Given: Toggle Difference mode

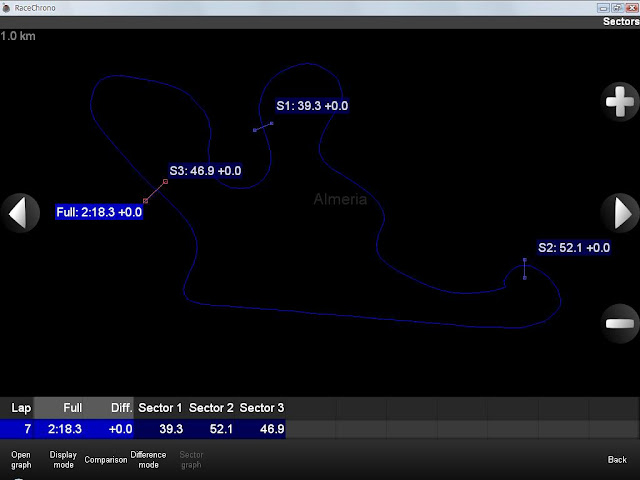Looking at the screenshot, I should pos(148,459).
